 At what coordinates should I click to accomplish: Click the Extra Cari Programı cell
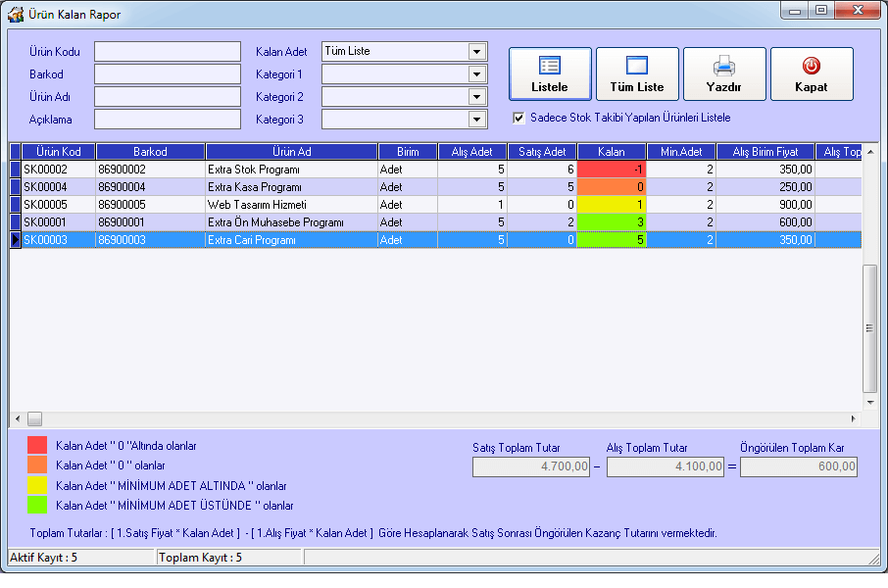tap(292, 240)
